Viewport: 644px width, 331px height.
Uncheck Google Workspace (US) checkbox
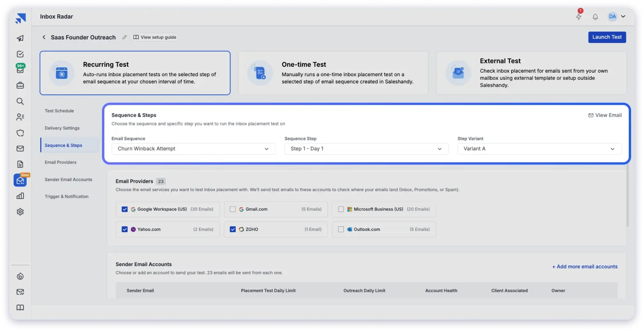click(125, 209)
